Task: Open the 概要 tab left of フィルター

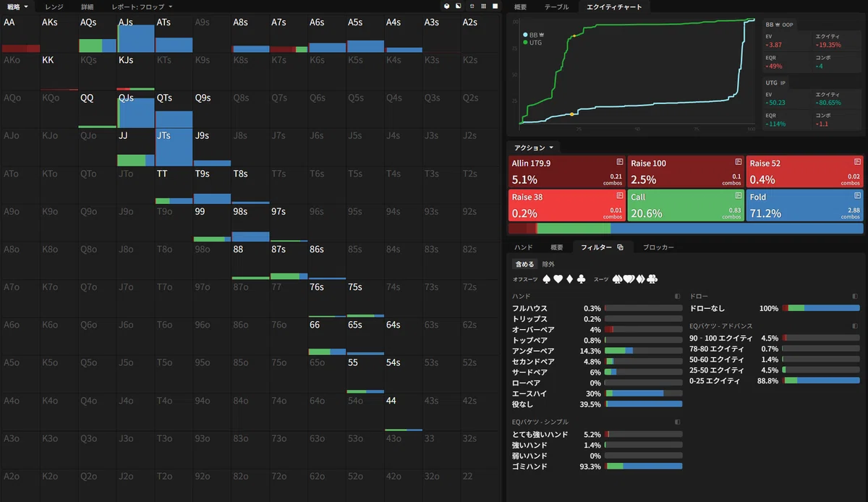Action: [x=556, y=247]
